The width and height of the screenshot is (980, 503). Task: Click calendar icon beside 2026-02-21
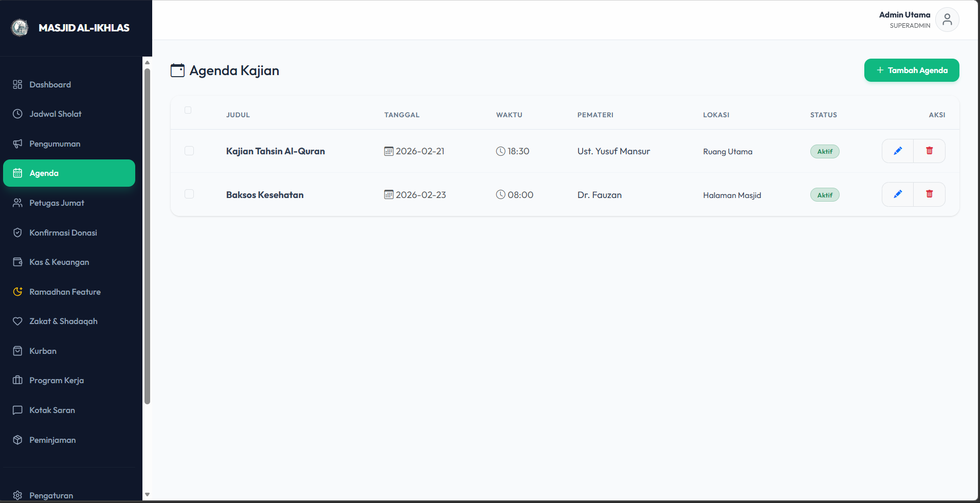[389, 151]
